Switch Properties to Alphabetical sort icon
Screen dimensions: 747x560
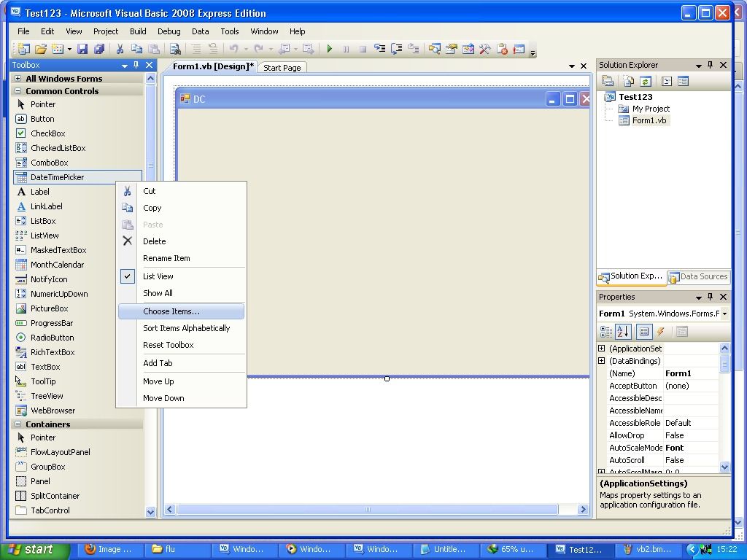tap(623, 332)
